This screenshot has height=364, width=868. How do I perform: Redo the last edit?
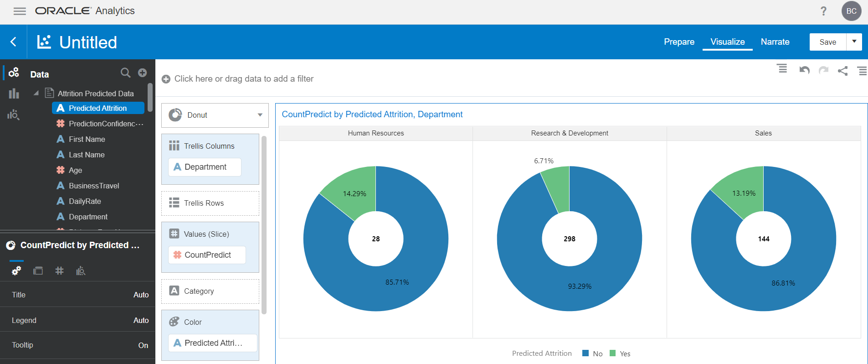pos(823,70)
